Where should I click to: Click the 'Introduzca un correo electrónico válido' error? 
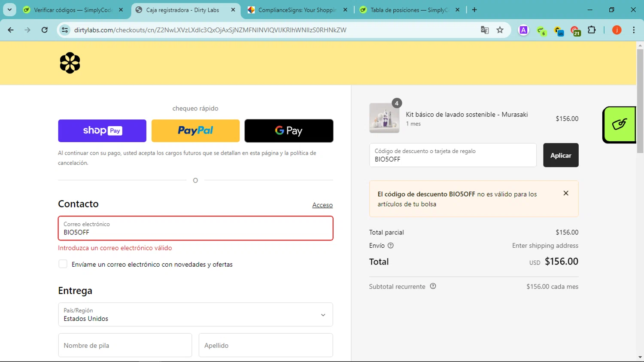115,248
